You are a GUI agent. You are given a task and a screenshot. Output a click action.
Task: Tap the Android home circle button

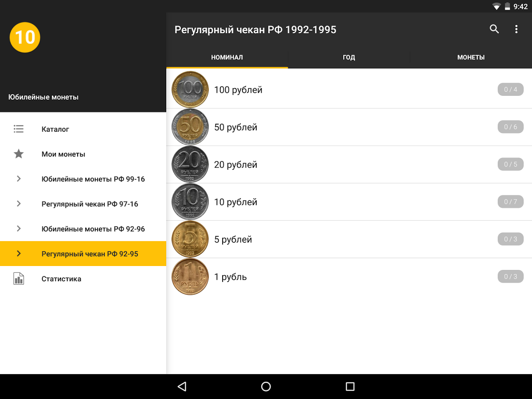(266, 387)
